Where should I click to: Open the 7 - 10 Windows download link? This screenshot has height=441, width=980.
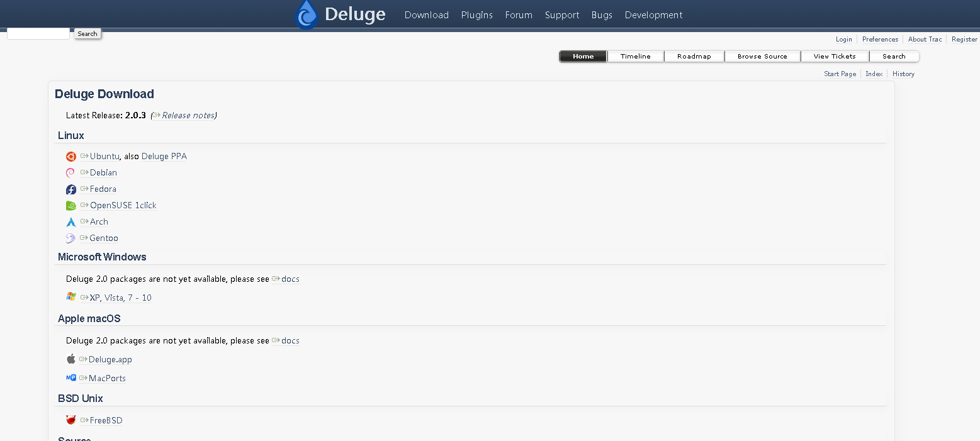pos(140,298)
